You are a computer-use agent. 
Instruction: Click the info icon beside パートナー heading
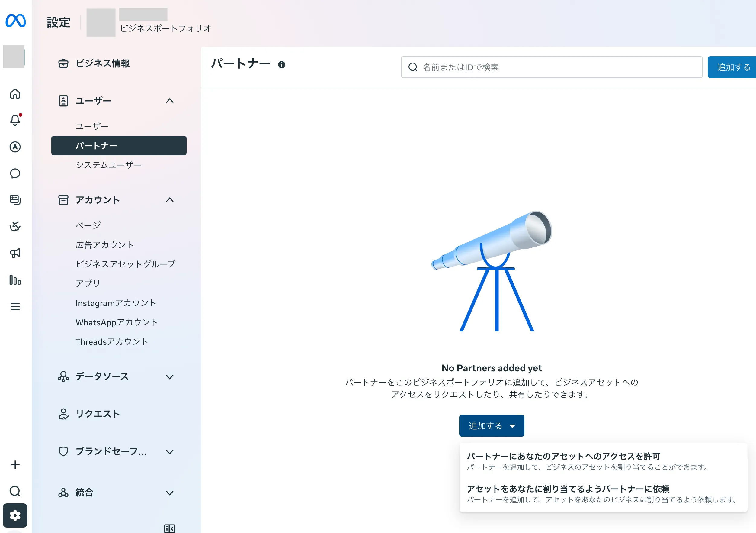click(x=281, y=65)
